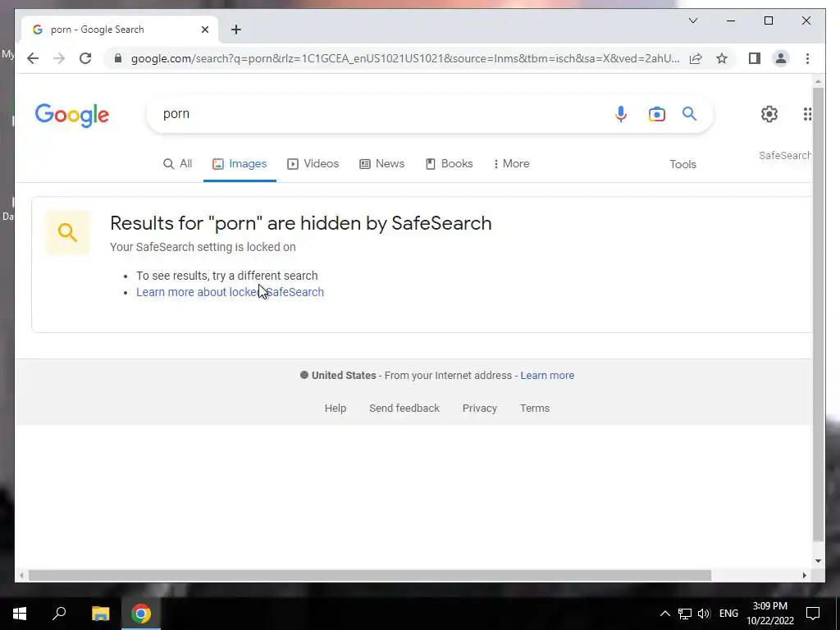Switch to the All results tab
This screenshot has height=630, width=840.
pos(177,163)
